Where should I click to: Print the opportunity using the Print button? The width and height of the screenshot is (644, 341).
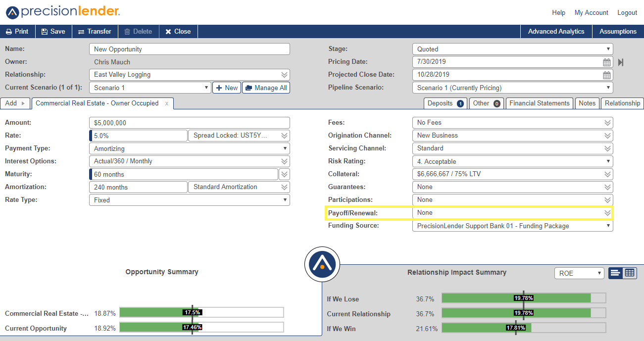click(17, 31)
